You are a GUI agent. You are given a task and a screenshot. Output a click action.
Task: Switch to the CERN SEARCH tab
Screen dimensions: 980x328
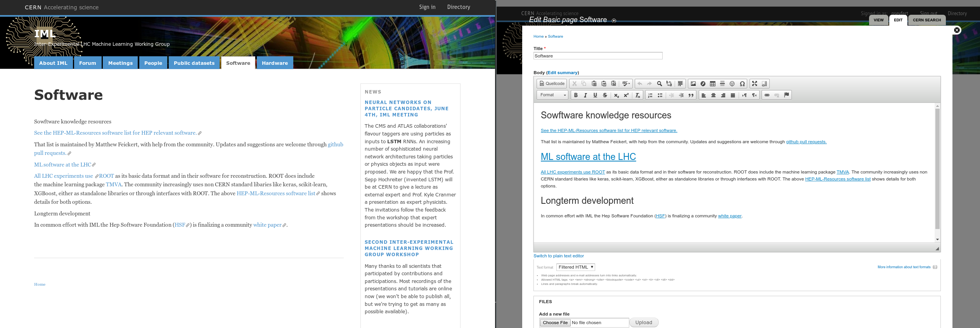927,20
